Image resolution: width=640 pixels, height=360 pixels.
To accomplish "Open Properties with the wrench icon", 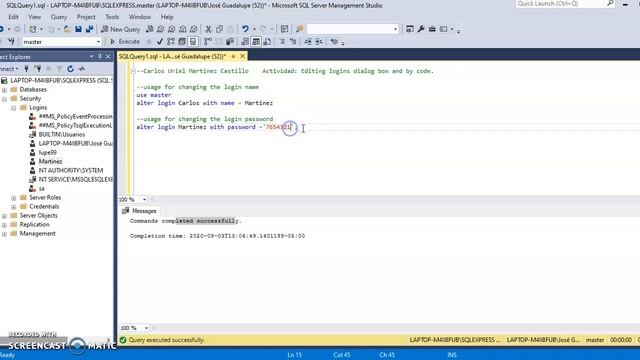I will click(x=421, y=29).
